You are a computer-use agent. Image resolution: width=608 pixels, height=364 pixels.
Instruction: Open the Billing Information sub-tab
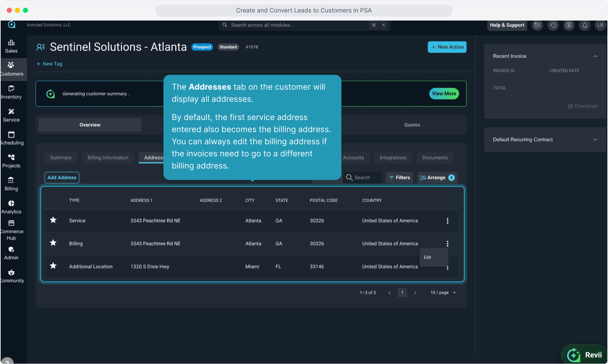coord(108,158)
